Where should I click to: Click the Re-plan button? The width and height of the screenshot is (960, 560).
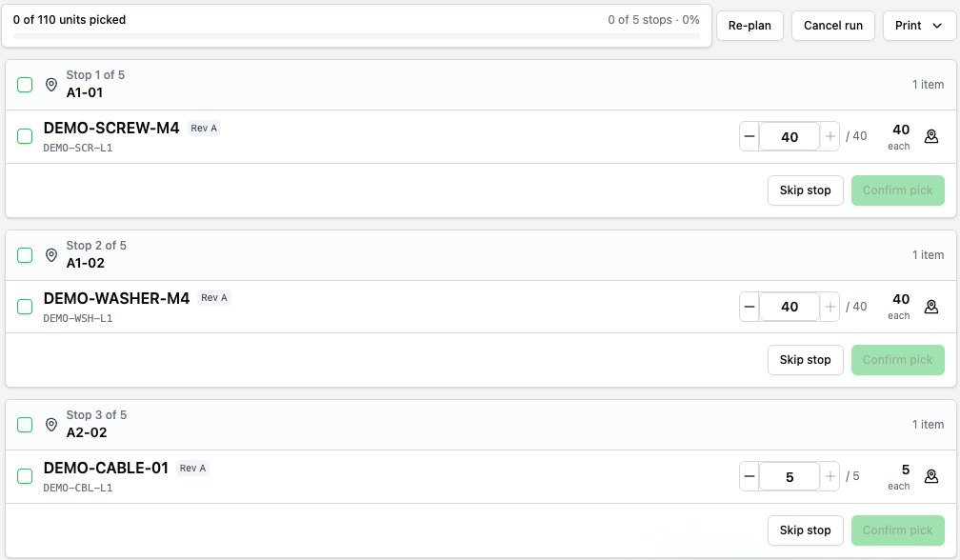(x=750, y=26)
